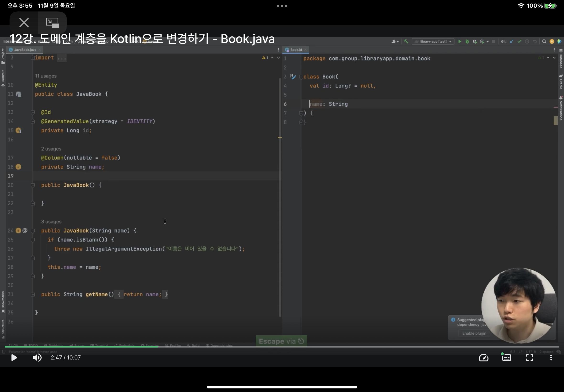Open the video player more options menu
Image resolution: width=564 pixels, height=392 pixels.
[551, 358]
